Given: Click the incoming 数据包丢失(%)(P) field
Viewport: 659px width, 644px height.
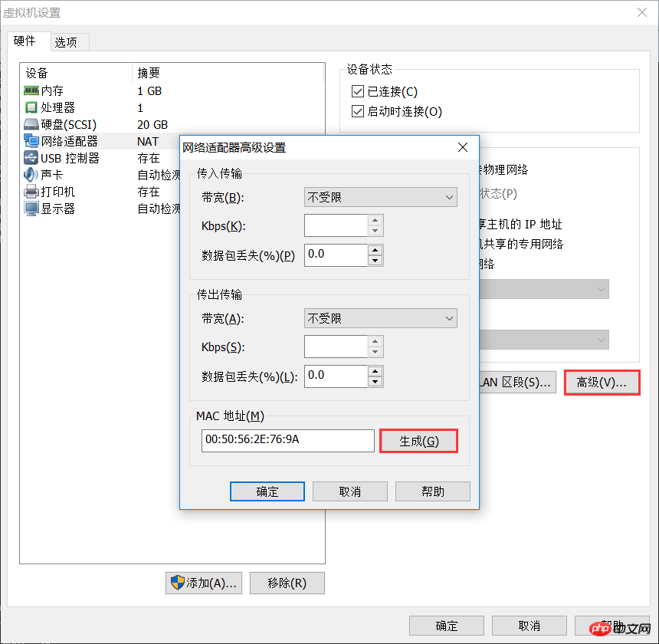Looking at the screenshot, I should (x=336, y=255).
